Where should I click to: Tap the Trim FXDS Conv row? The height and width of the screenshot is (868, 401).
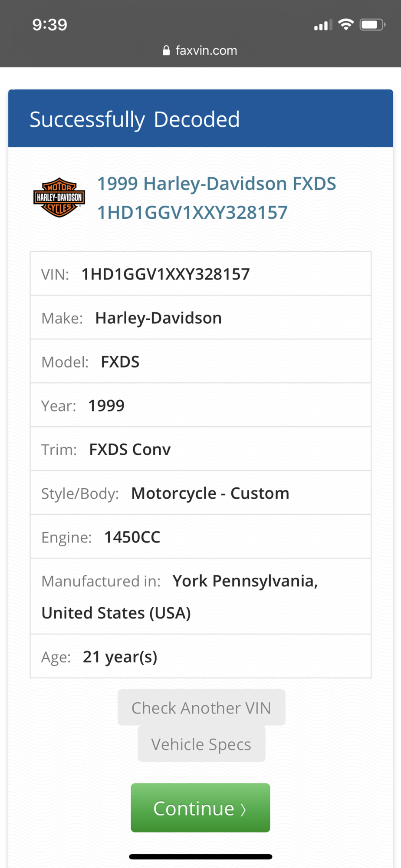(x=200, y=450)
